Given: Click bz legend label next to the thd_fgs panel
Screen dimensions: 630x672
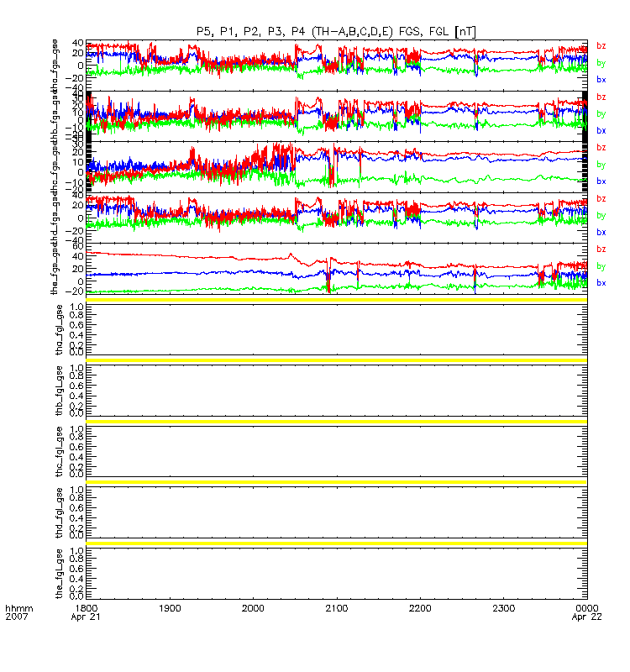Looking at the screenshot, I should coord(601,199).
